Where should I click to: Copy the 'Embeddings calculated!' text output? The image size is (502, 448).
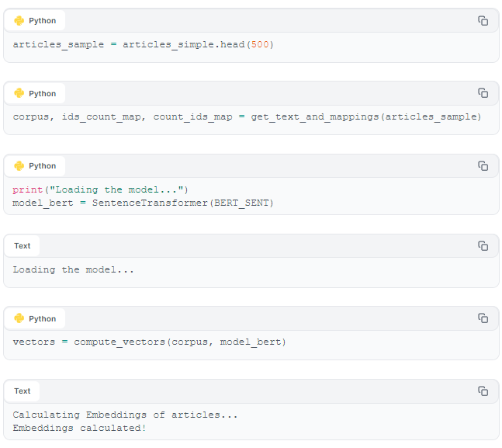(483, 391)
